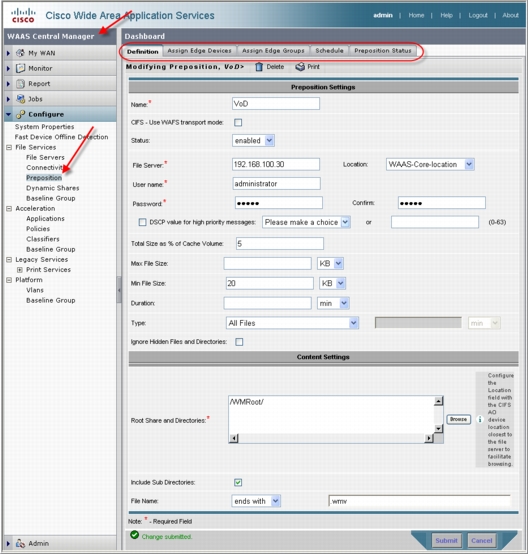This screenshot has width=530, height=555.
Task: Click the Jobs icon in sidebar
Action: pyautogui.click(x=21, y=99)
